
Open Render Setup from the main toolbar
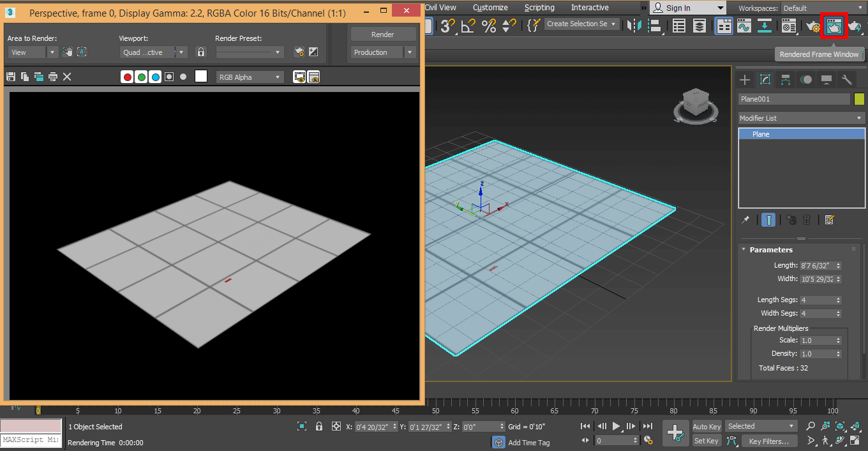coord(813,26)
